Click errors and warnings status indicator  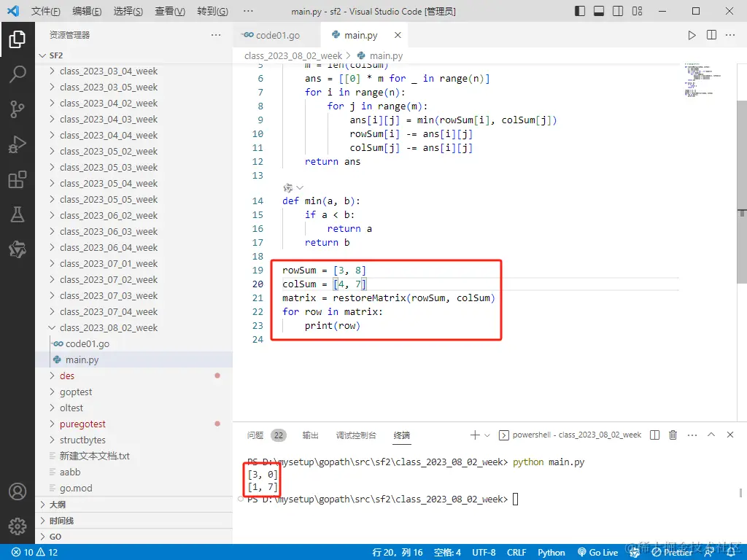tap(34, 553)
